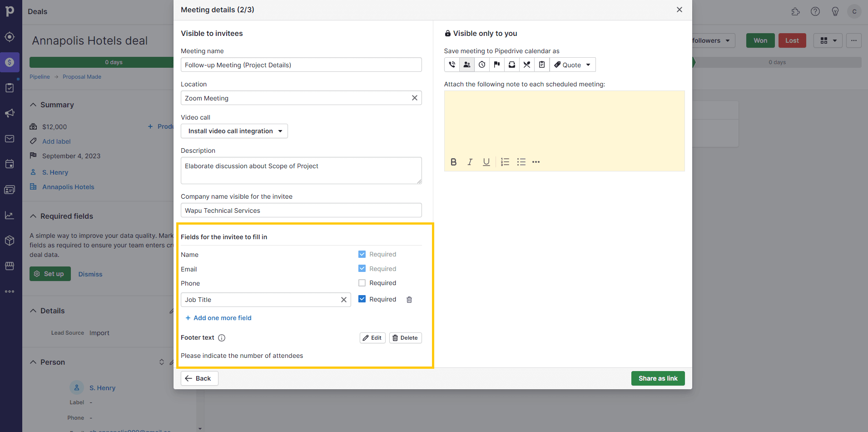Toggle Email Required checkbox

tap(362, 268)
